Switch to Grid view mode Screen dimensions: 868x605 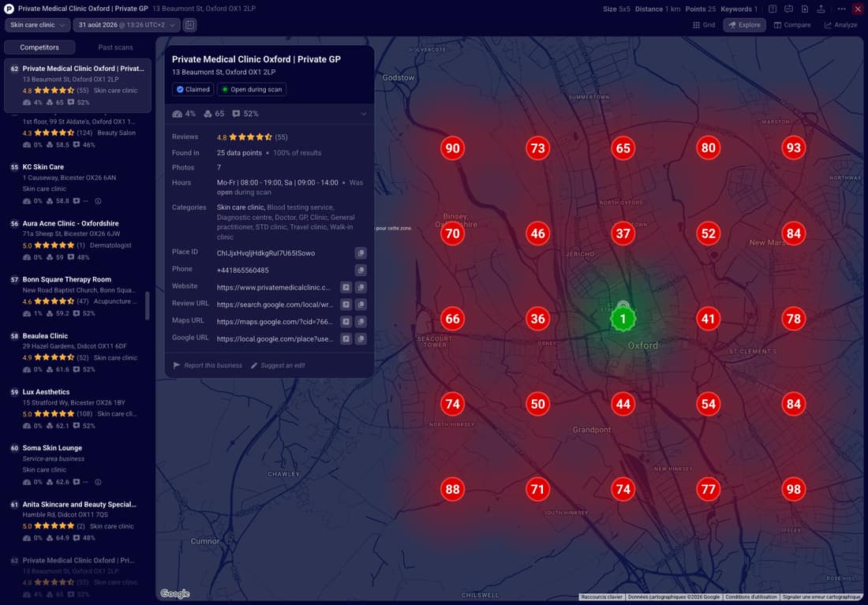pos(704,25)
